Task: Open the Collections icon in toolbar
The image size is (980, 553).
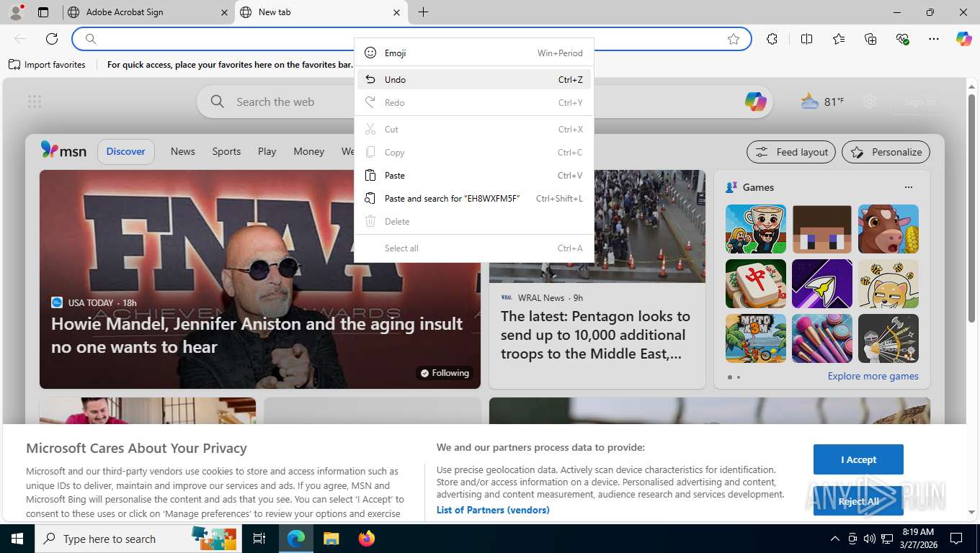Action: coord(870,39)
